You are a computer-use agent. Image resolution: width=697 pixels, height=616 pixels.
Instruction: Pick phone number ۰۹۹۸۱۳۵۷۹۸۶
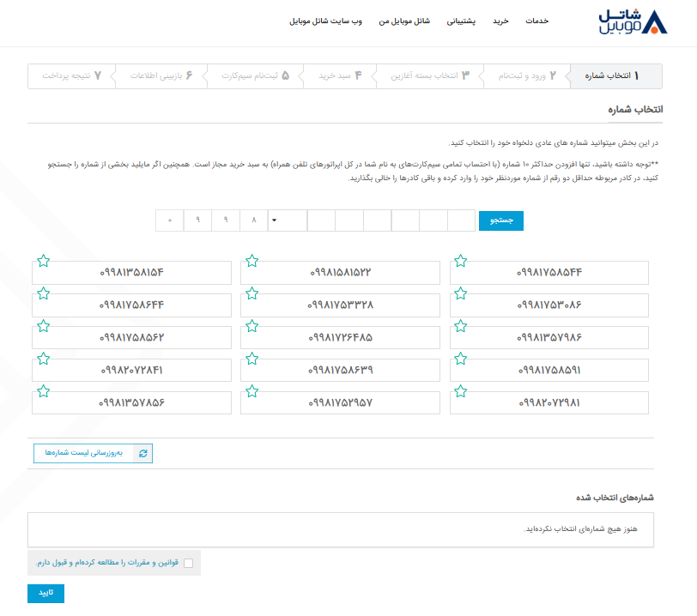(549, 338)
